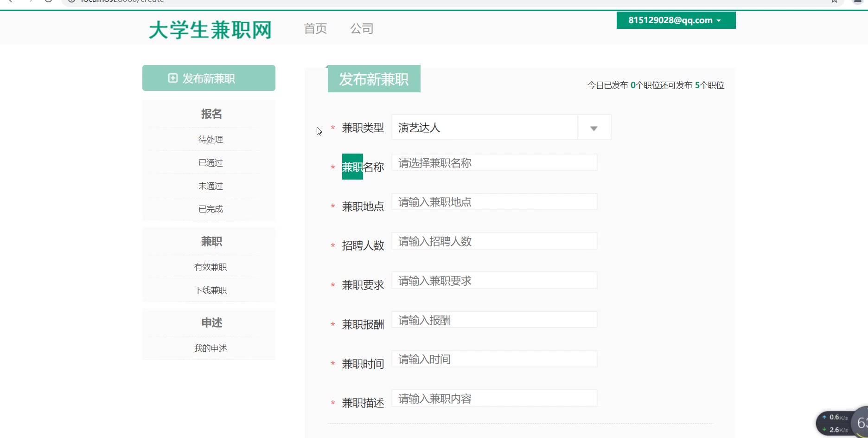Click the sidebar 发布新兼职 button
868x438 pixels.
point(209,78)
